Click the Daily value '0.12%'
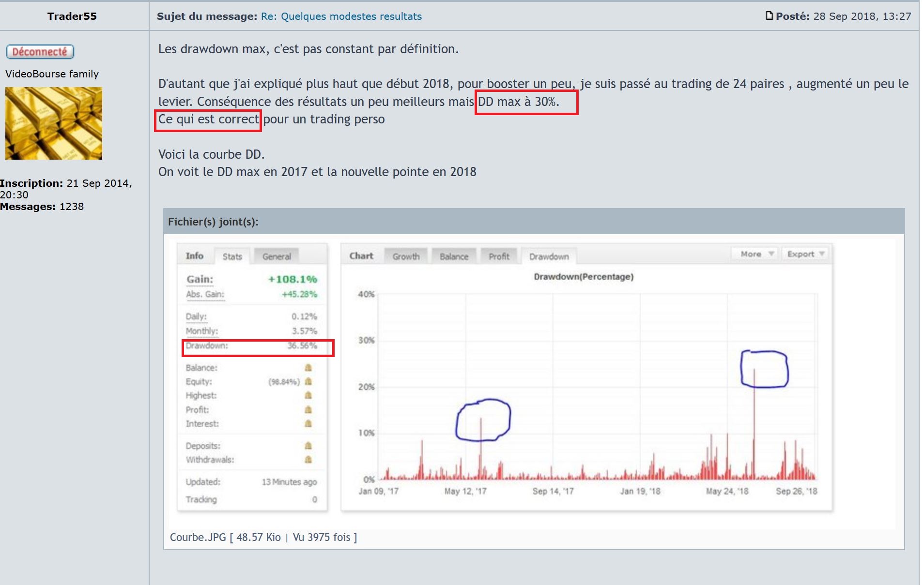 coord(304,316)
